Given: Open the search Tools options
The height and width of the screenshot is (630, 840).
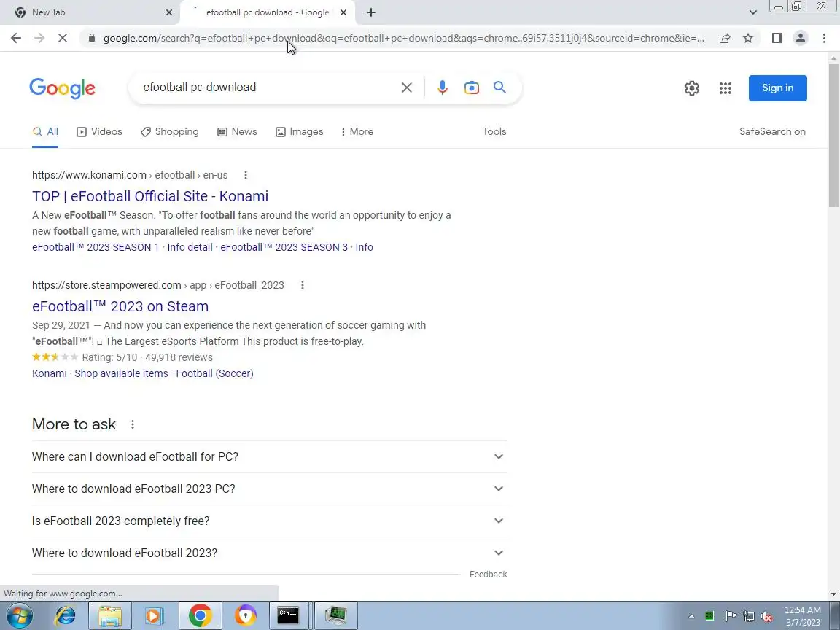Looking at the screenshot, I should click(x=494, y=132).
